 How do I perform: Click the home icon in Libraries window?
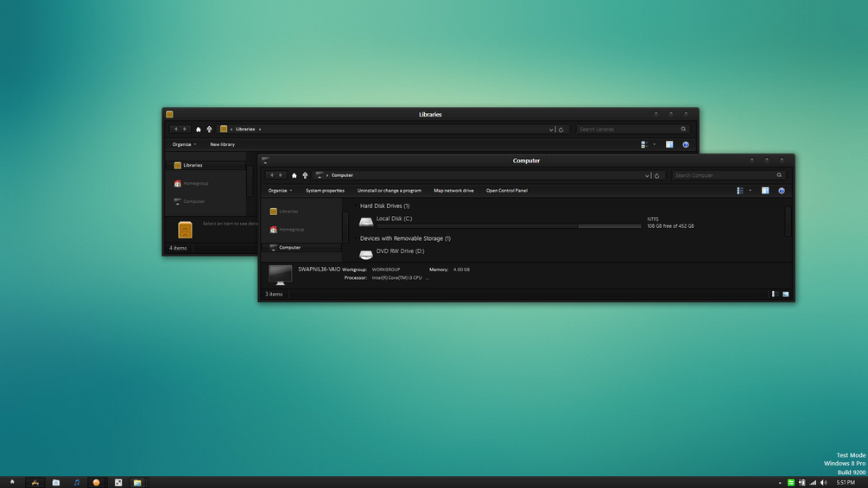coord(198,130)
